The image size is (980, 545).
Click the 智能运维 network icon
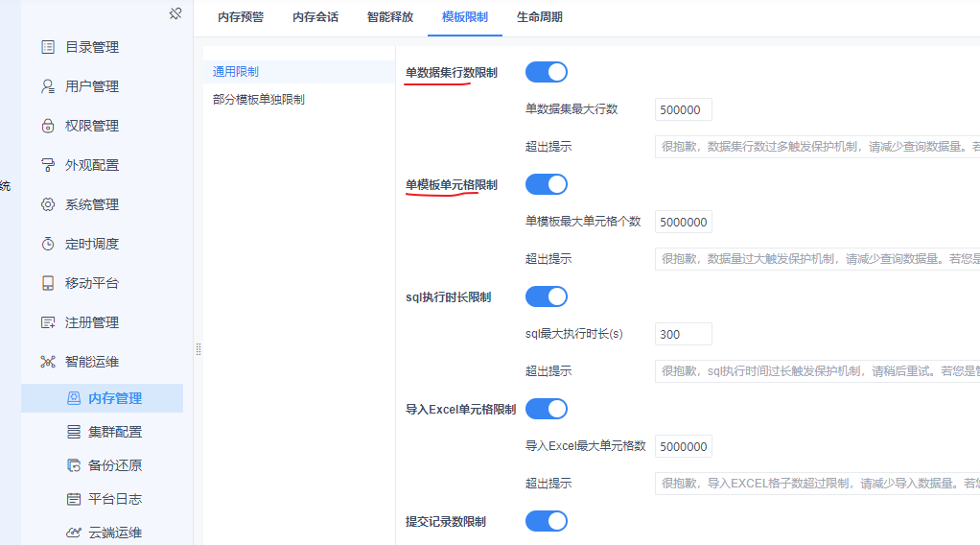click(48, 362)
